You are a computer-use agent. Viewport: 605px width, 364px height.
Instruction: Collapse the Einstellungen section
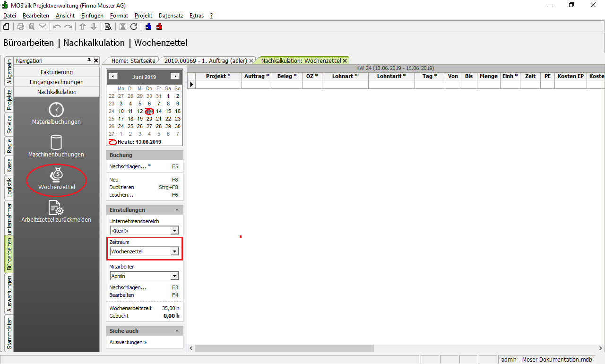point(177,210)
